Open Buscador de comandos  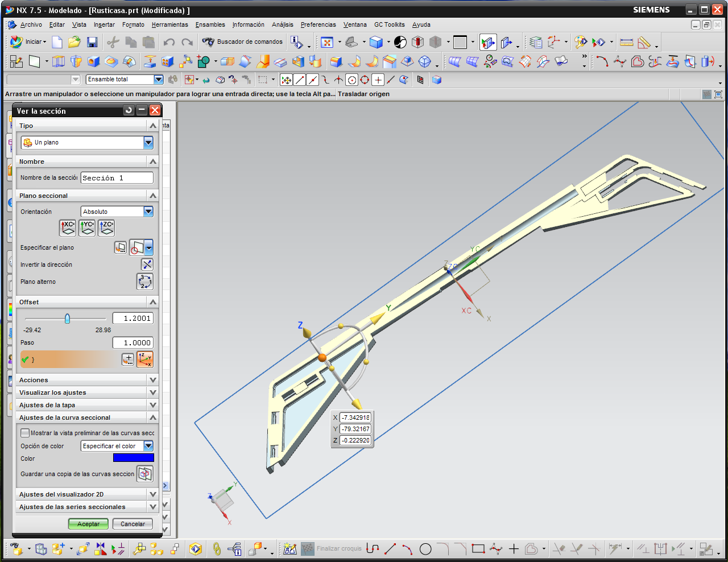(242, 42)
